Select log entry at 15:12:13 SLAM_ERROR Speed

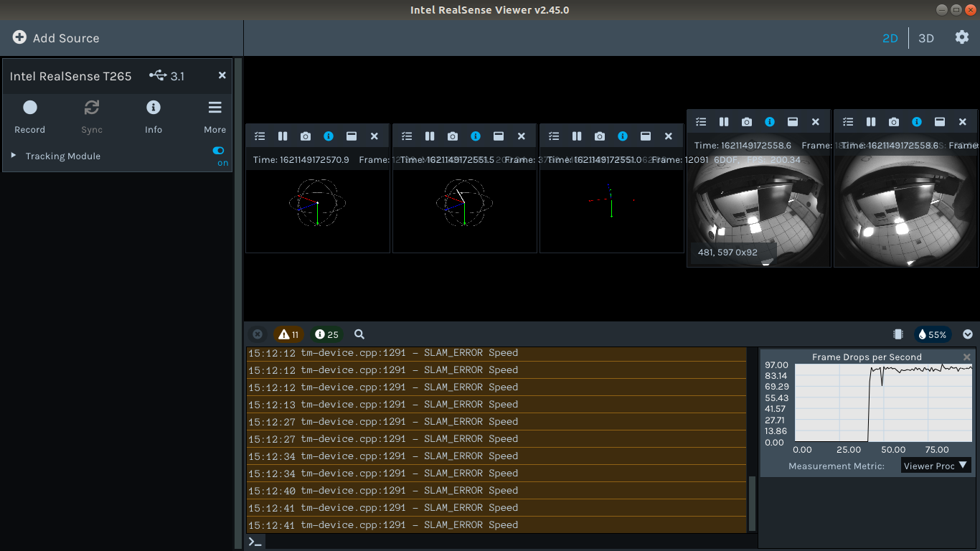coord(496,405)
